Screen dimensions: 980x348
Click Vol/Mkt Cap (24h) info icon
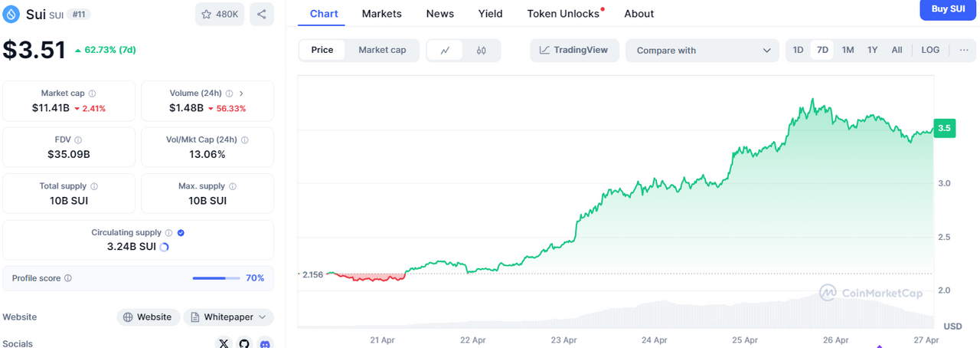(244, 140)
